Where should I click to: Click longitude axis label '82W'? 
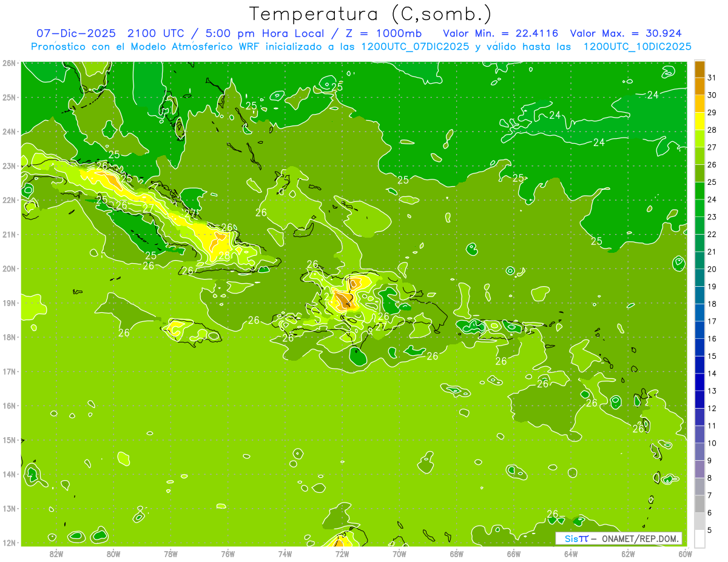point(56,554)
